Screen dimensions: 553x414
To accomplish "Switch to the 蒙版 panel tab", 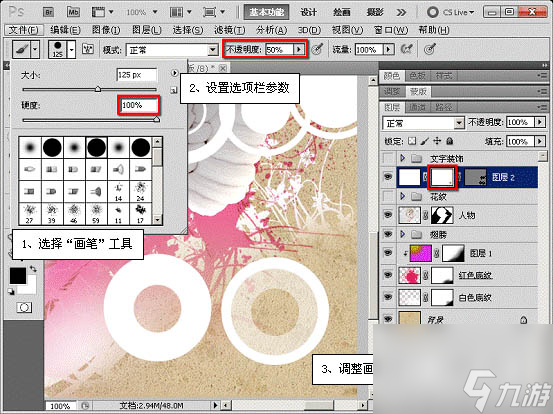I will [418, 92].
